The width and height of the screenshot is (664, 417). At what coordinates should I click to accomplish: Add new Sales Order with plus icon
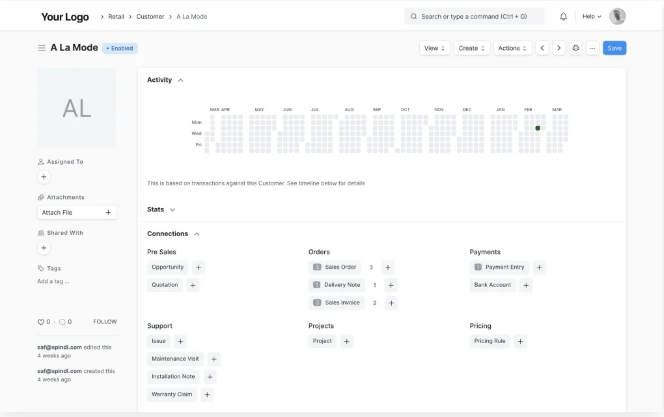[x=387, y=267]
